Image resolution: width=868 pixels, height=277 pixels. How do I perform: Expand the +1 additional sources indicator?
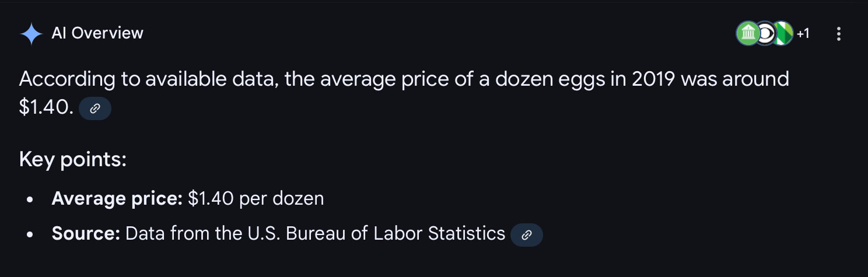803,34
